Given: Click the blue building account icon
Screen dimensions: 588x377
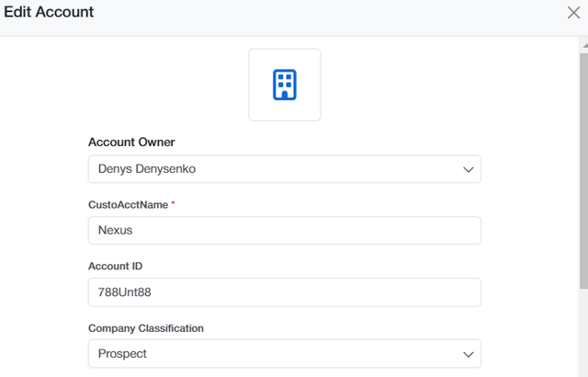Looking at the screenshot, I should pos(285,85).
